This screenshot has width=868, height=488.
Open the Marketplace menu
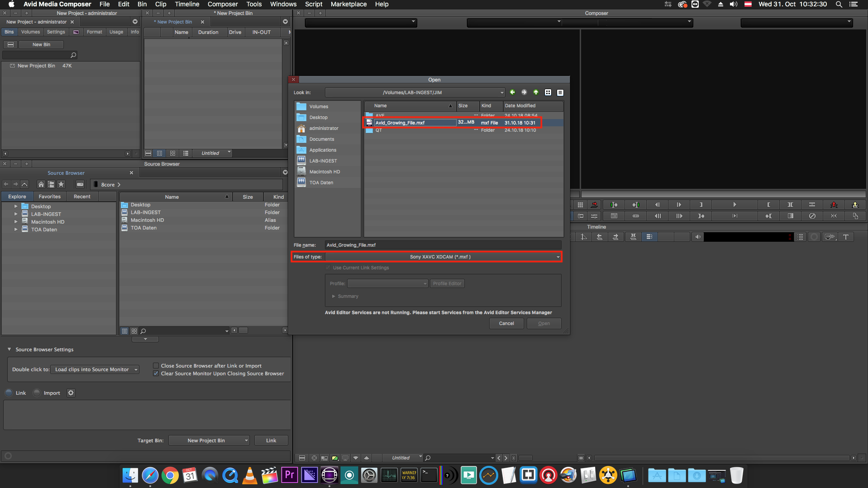point(348,4)
